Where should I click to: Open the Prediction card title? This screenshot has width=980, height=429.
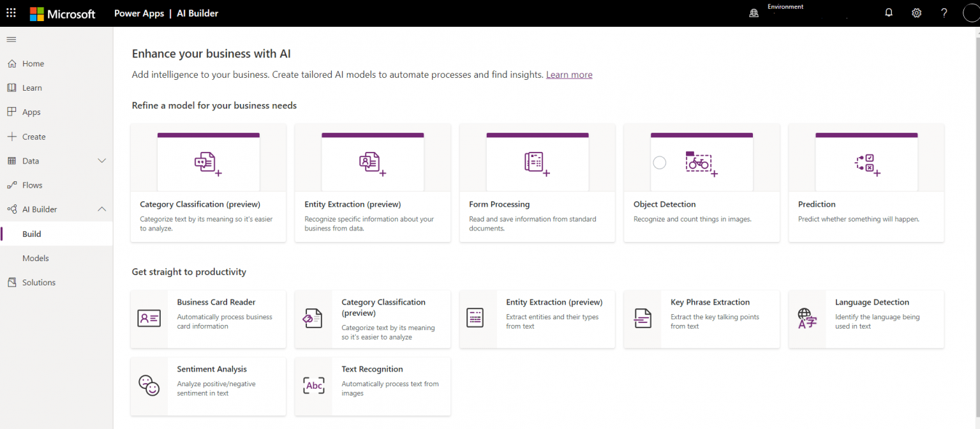(x=817, y=204)
